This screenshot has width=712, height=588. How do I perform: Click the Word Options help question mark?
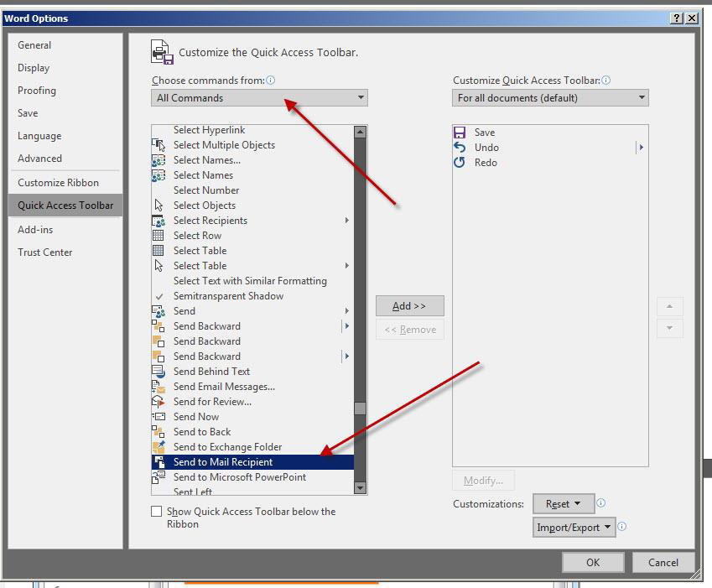[x=676, y=18]
